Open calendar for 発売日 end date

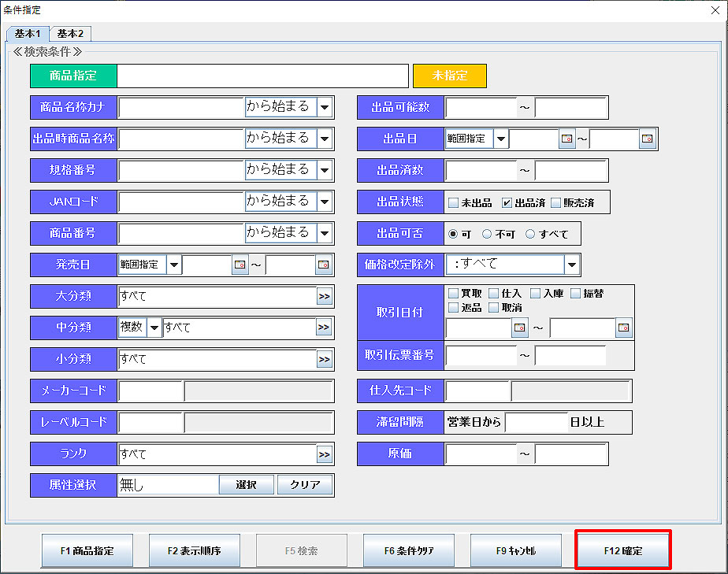click(x=323, y=265)
